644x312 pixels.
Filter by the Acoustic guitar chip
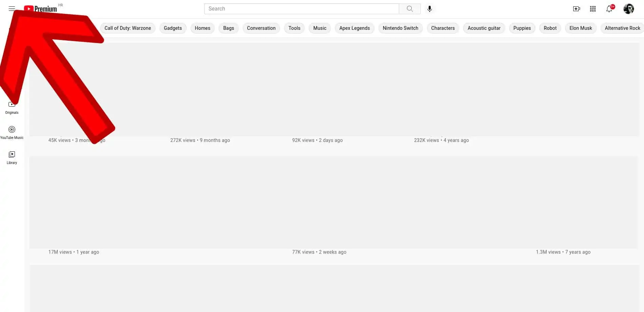pyautogui.click(x=484, y=28)
